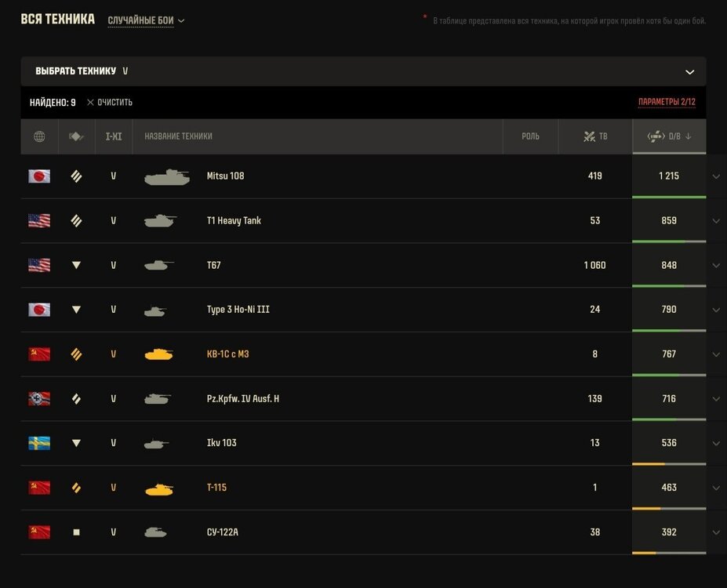The image size is (727, 588).
Task: Clear filters with Очистить
Action: click(110, 103)
